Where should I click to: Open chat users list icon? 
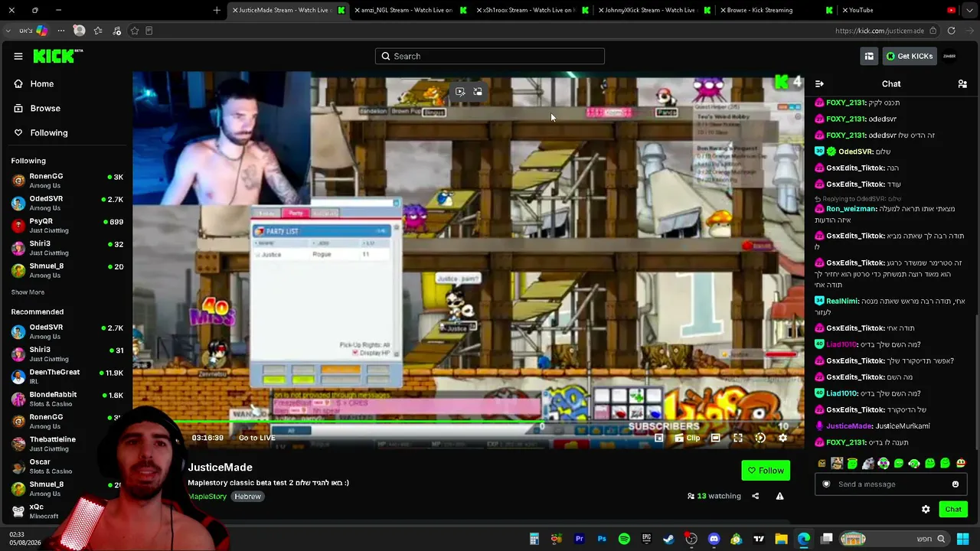pyautogui.click(x=962, y=84)
